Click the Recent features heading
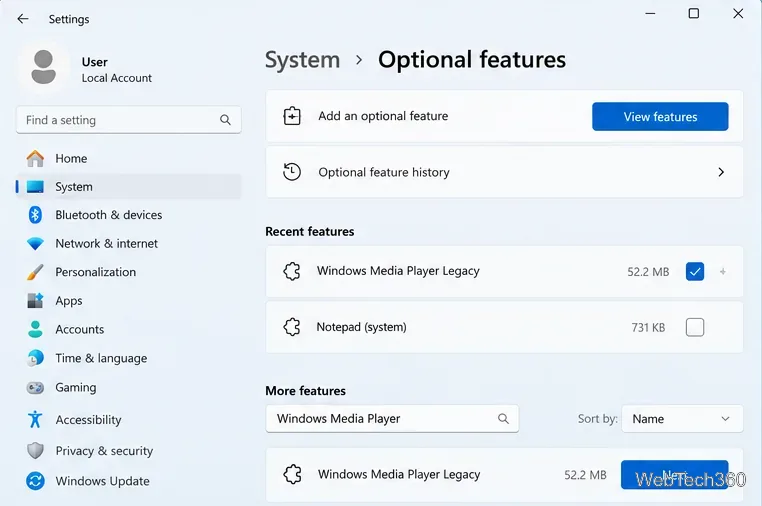Viewport: 762px width, 506px height. coord(310,231)
